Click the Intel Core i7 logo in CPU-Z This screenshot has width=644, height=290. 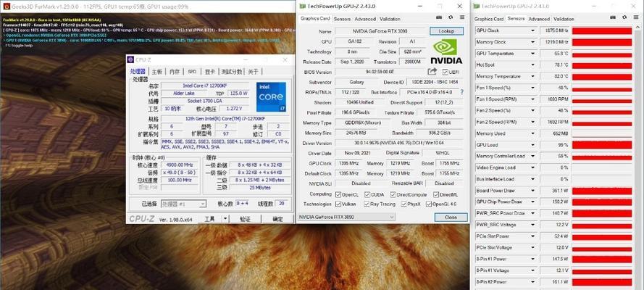(x=271, y=97)
